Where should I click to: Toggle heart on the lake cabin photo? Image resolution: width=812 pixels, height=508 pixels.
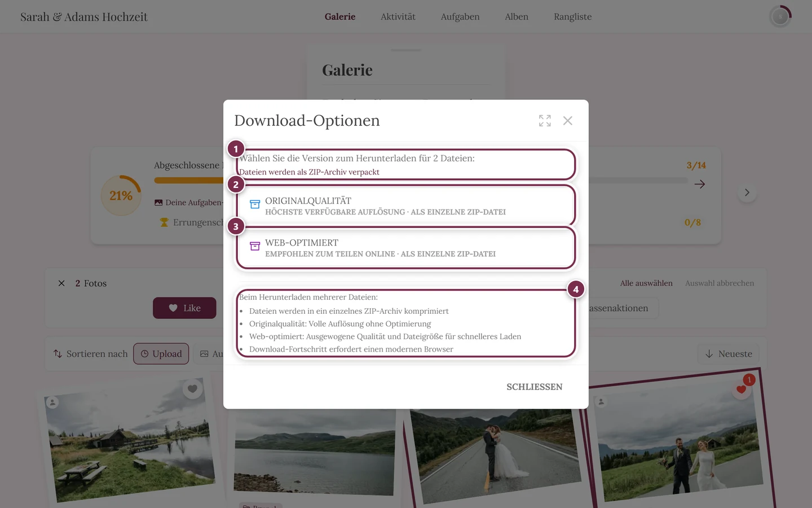193,388
